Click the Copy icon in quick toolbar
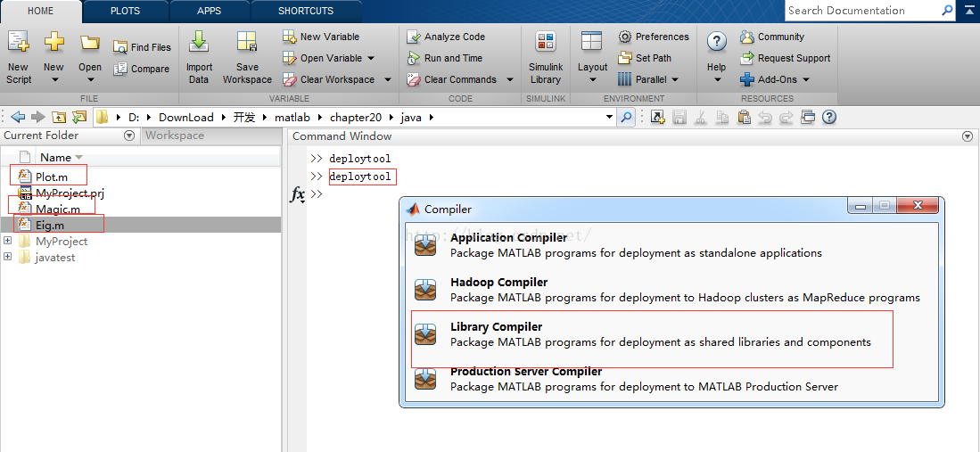 pos(722,117)
